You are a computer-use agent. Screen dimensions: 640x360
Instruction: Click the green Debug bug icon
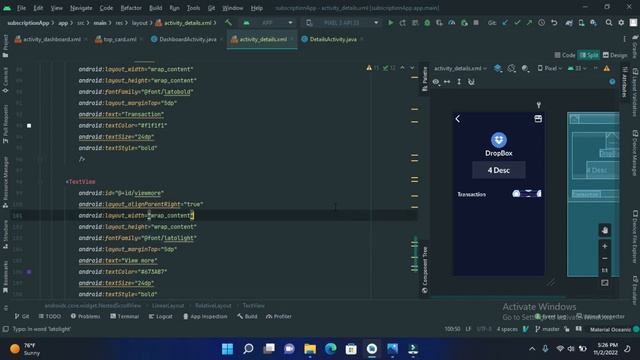[x=427, y=23]
